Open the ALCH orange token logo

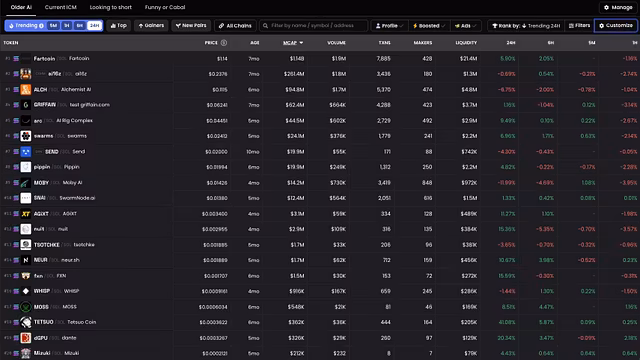(x=26, y=89)
